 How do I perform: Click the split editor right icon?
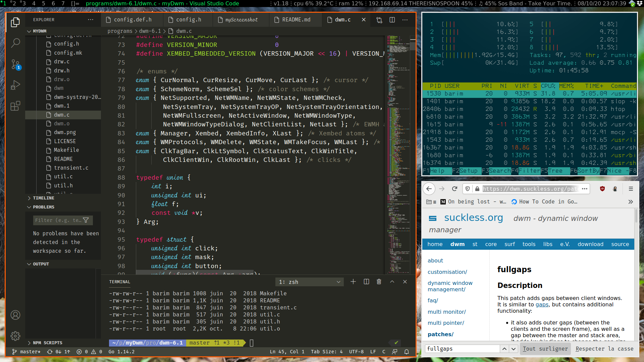click(392, 20)
